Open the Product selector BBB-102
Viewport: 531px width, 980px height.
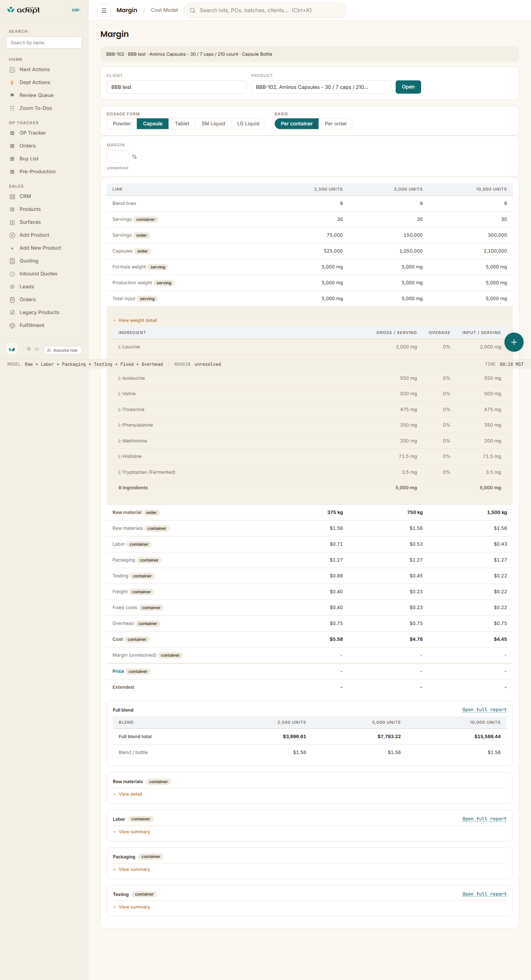coord(321,87)
